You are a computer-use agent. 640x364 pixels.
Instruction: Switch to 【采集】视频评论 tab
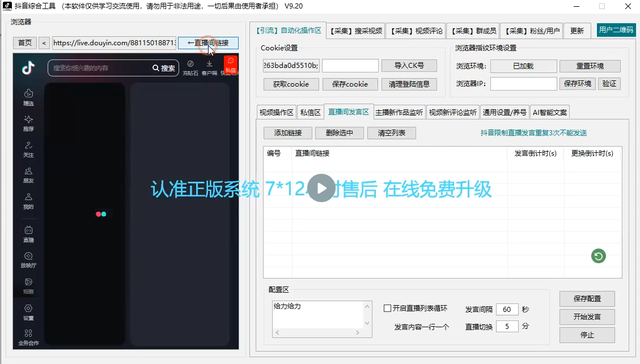click(x=416, y=31)
